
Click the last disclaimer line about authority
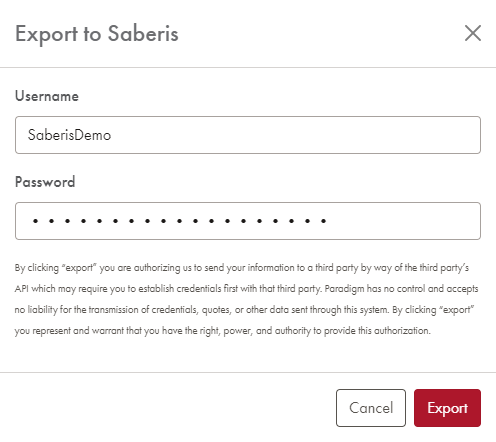point(222,331)
